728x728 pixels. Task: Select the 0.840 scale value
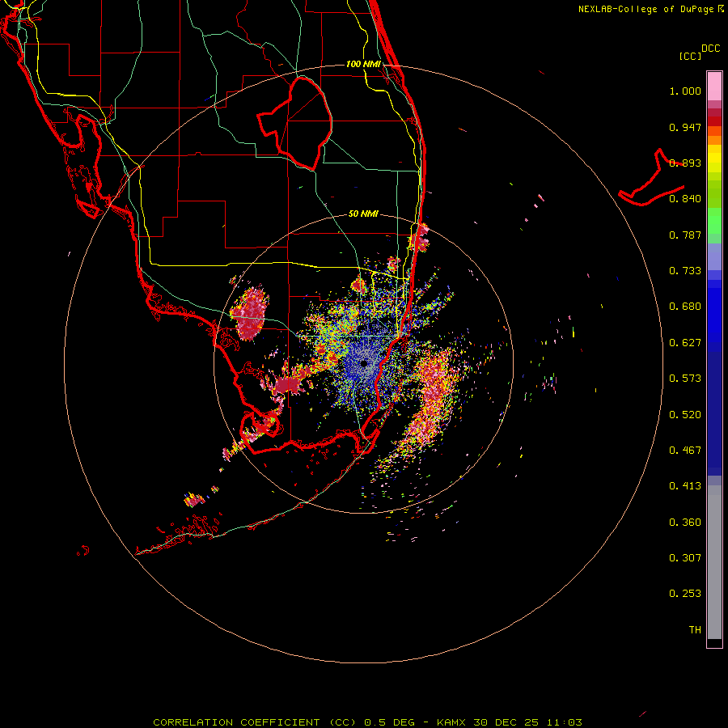685,199
